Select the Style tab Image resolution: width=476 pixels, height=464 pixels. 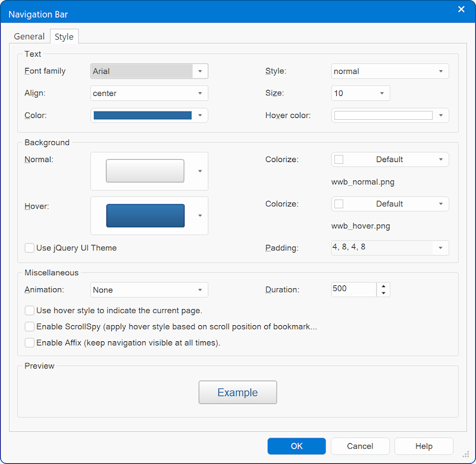(x=64, y=36)
